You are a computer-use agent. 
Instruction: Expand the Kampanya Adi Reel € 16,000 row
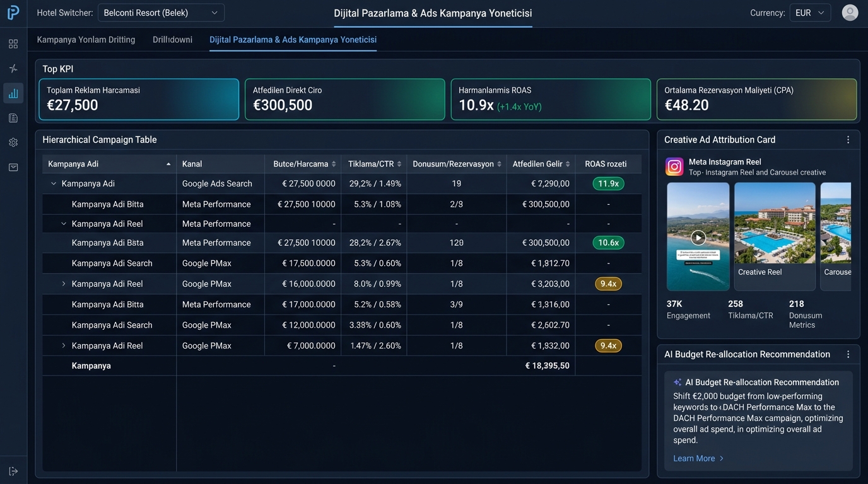64,284
